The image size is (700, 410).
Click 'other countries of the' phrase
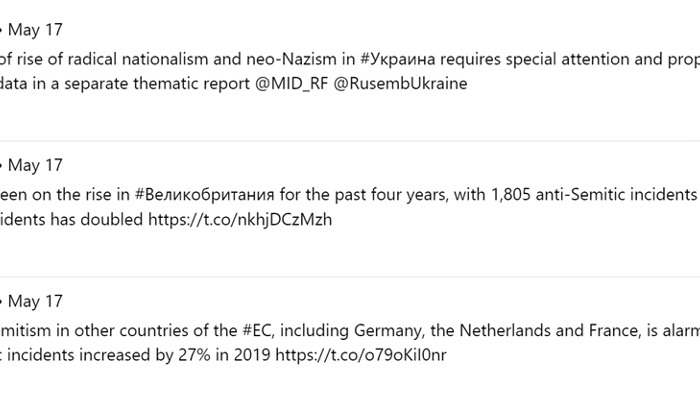155,331
